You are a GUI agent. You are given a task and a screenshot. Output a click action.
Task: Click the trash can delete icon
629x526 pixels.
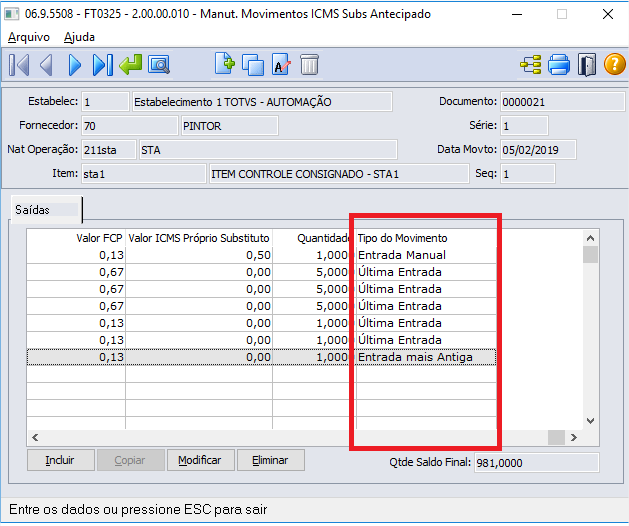(309, 65)
